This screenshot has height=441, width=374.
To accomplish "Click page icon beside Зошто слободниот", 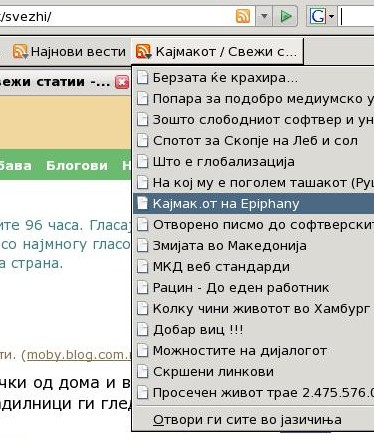I will pyautogui.click(x=142, y=120).
